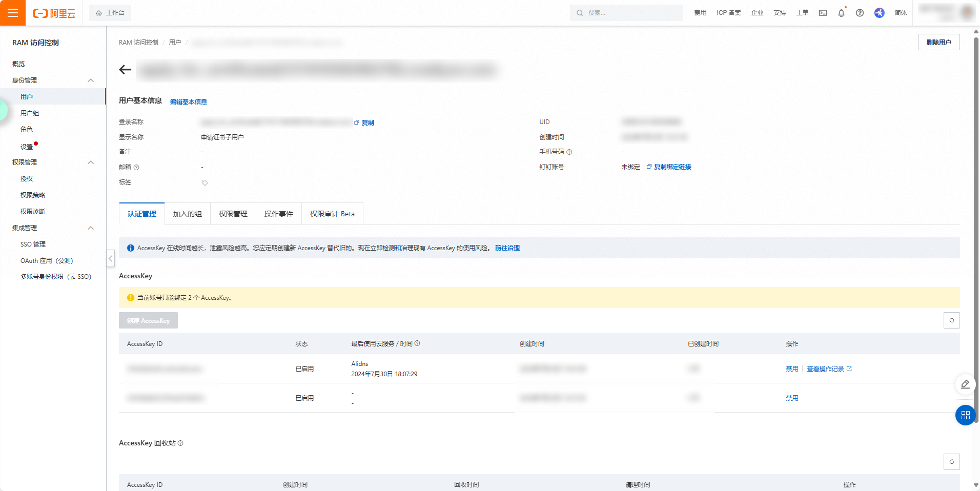Screen dimensions: 980x491
Task: Disable the first AccessKey via 禁用
Action: click(791, 369)
